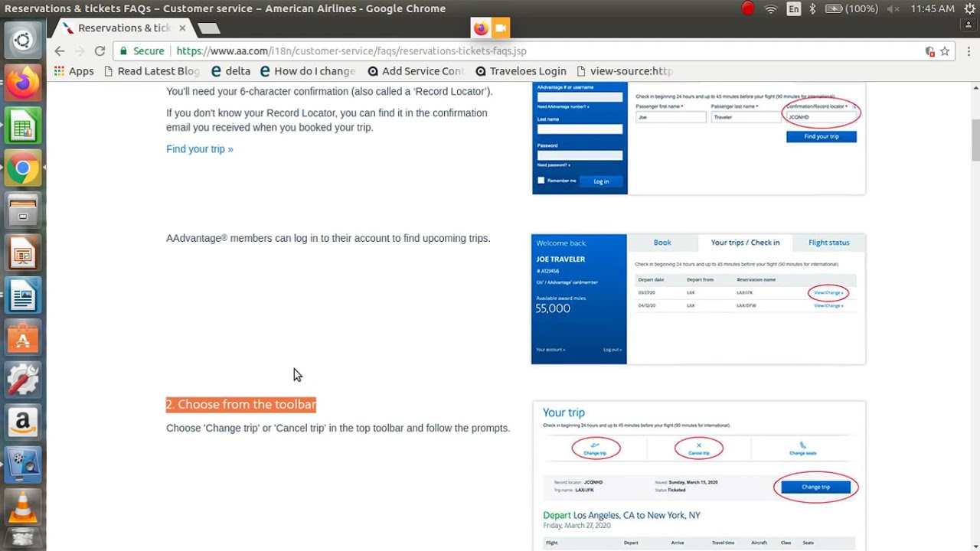Launch LibreOffice Writer from dock

point(23,295)
